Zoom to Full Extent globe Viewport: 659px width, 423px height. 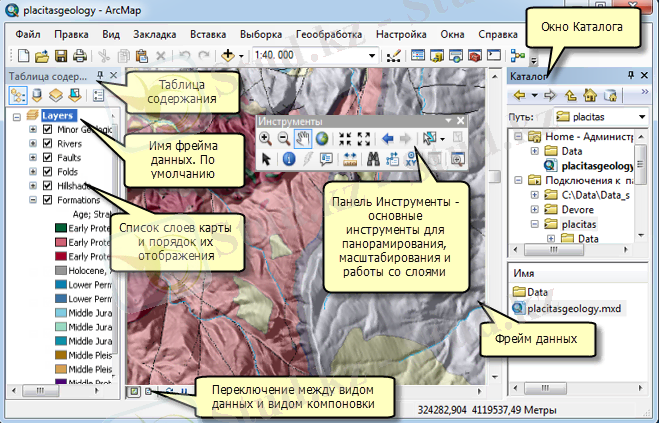tap(322, 138)
